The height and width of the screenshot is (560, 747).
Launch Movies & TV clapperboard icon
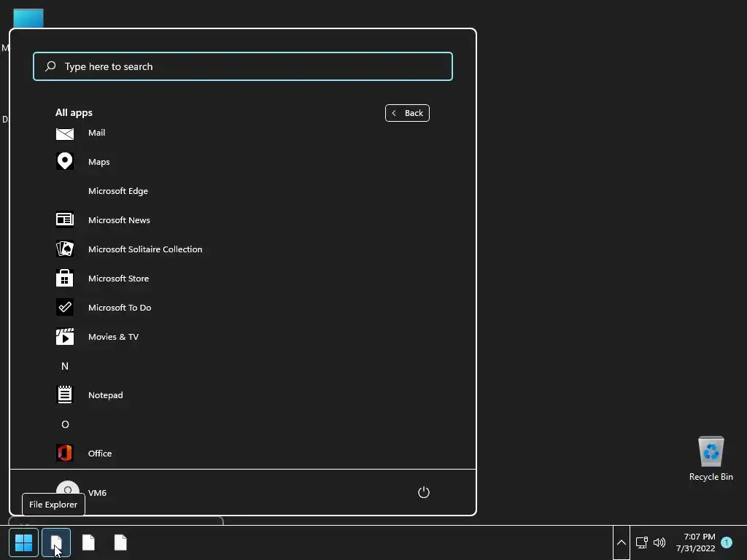[65, 336]
